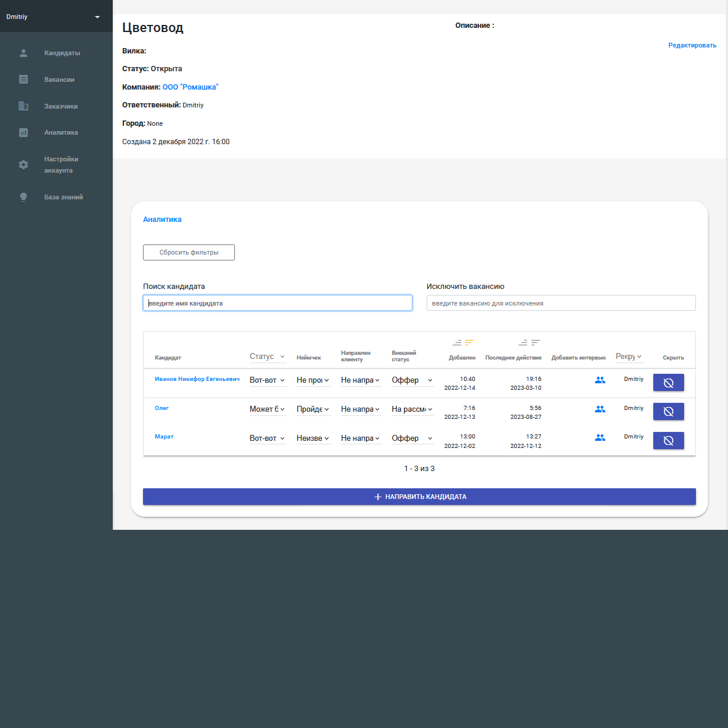The height and width of the screenshot is (728, 728).
Task: Open the Dmitriy account menu
Action: pos(56,17)
